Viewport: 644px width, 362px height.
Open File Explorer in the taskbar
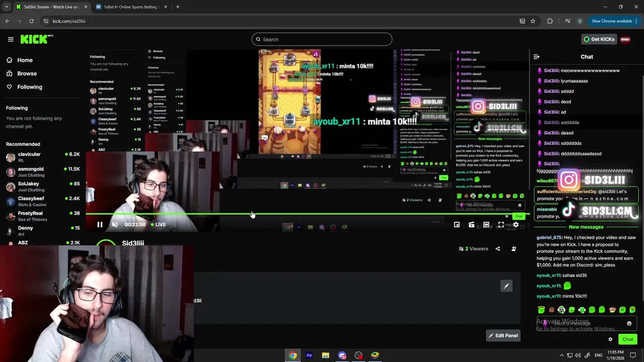[326, 355]
